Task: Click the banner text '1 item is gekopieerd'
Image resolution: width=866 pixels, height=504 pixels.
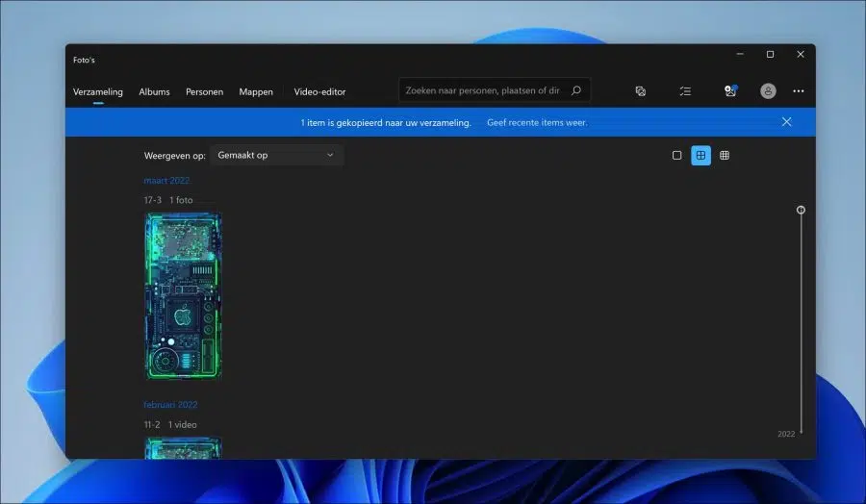Action: click(x=386, y=122)
